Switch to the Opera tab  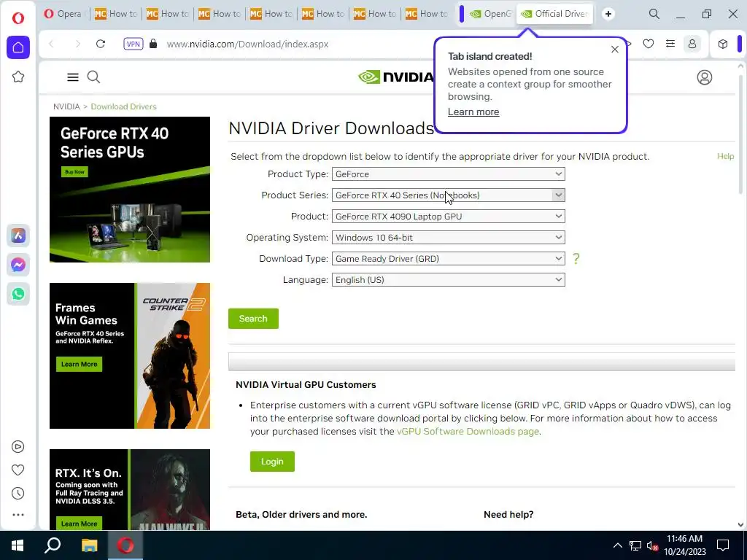[63, 14]
